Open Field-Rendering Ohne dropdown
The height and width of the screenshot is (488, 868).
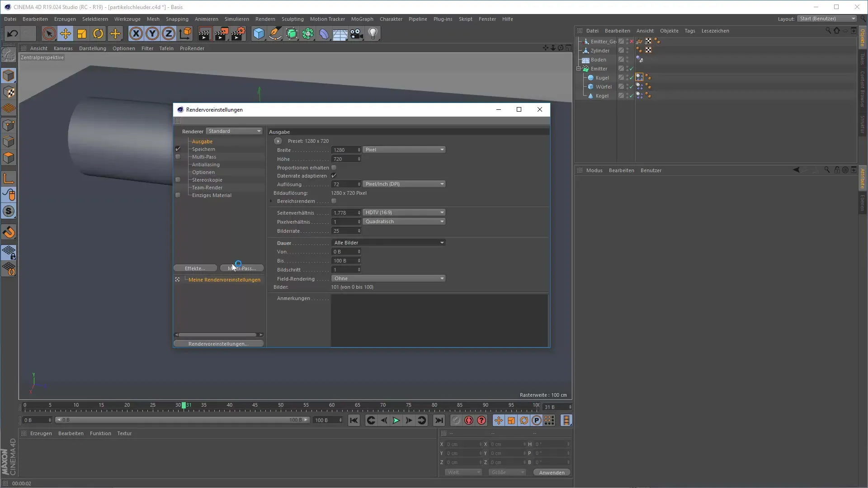coord(388,278)
